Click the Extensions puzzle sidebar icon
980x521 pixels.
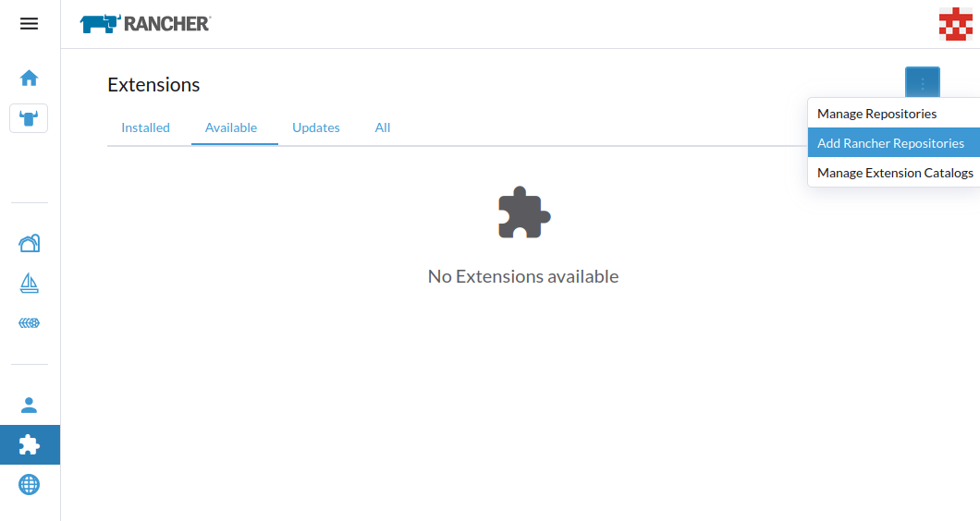pyautogui.click(x=29, y=445)
